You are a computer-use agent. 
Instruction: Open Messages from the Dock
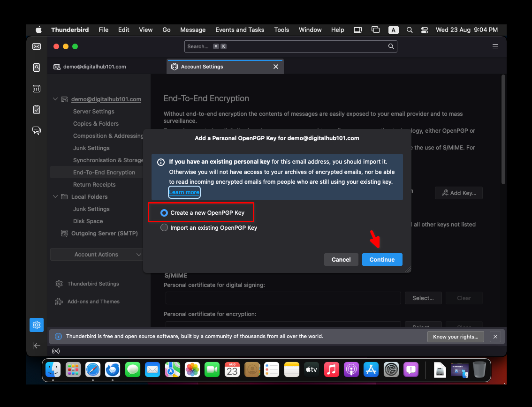click(x=133, y=369)
